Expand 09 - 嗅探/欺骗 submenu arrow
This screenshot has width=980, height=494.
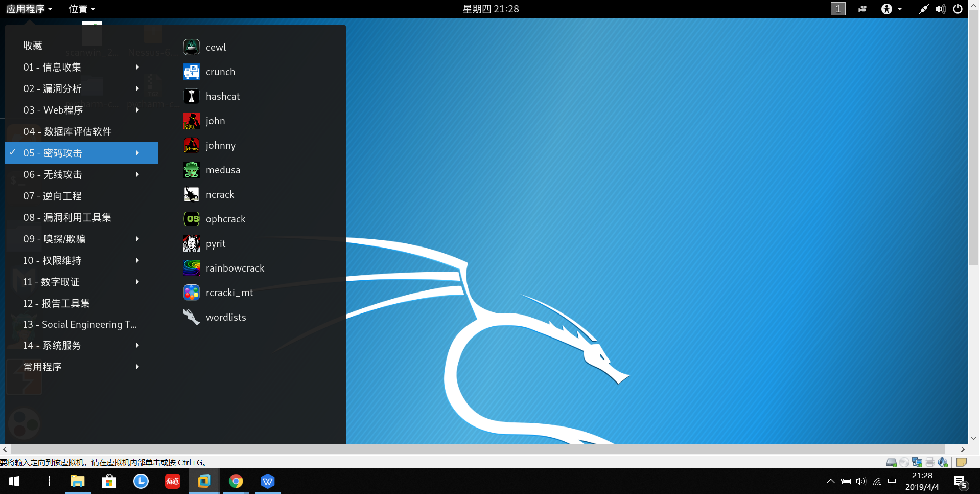point(137,239)
